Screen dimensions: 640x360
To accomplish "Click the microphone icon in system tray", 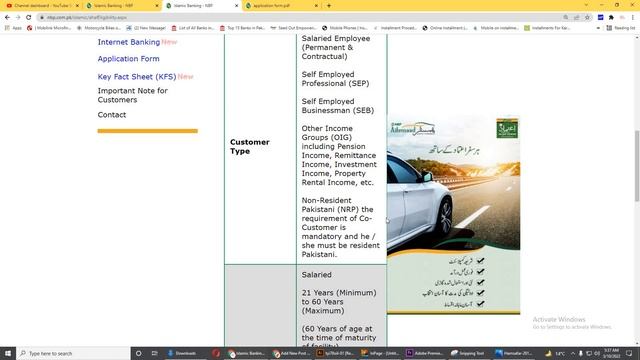I will pos(581,353).
